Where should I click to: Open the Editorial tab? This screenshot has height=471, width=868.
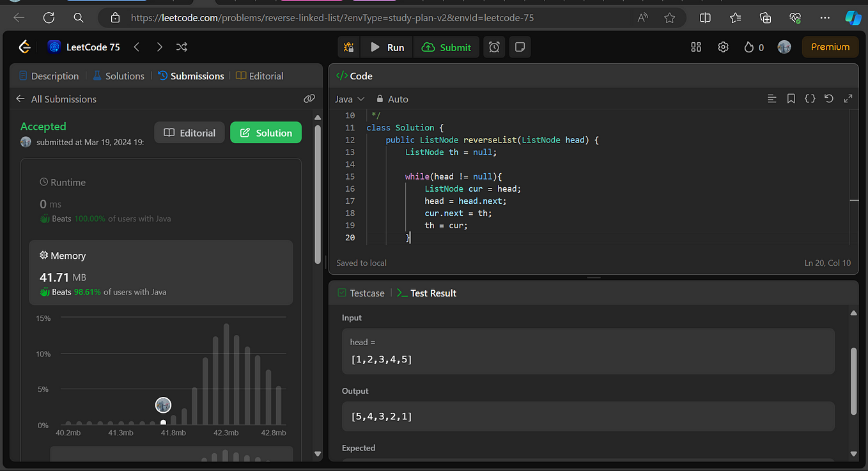point(260,76)
